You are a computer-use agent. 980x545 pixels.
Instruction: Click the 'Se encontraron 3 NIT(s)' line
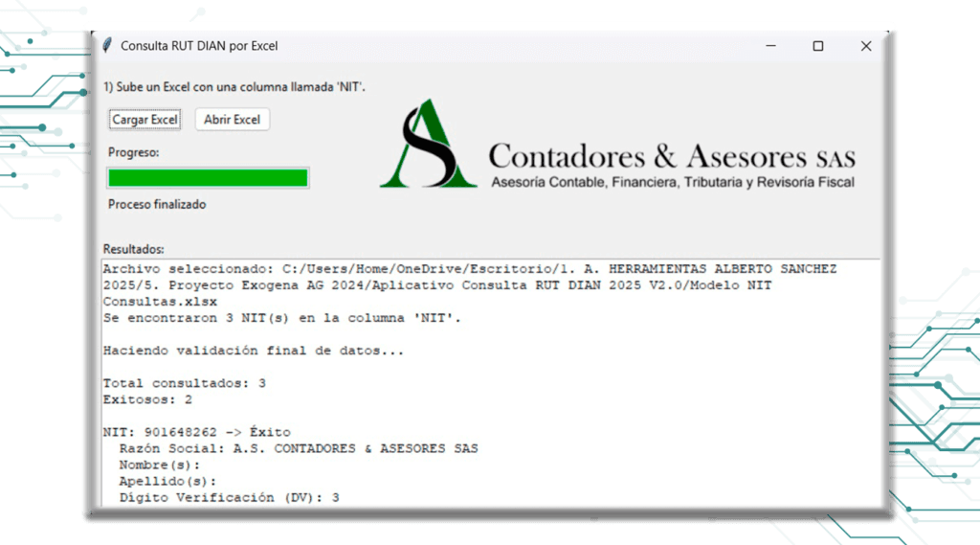(x=281, y=318)
